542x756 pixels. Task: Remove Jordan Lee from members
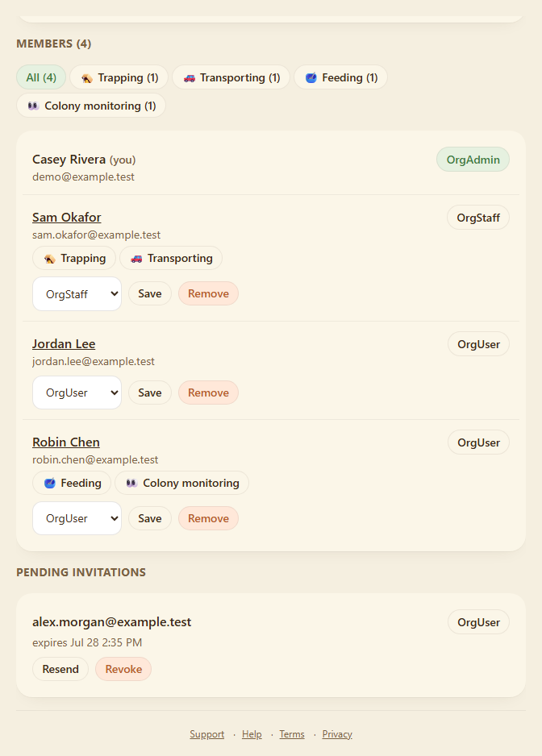tap(209, 393)
